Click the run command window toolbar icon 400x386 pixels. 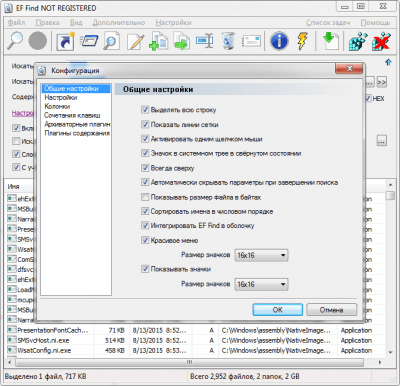click(x=89, y=41)
